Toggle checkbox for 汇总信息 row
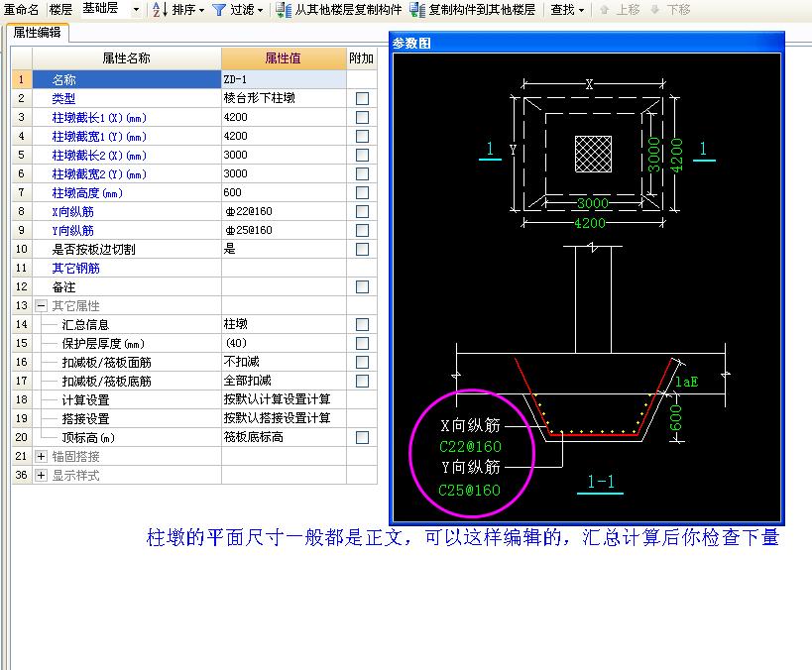The height and width of the screenshot is (670, 812). 362,325
